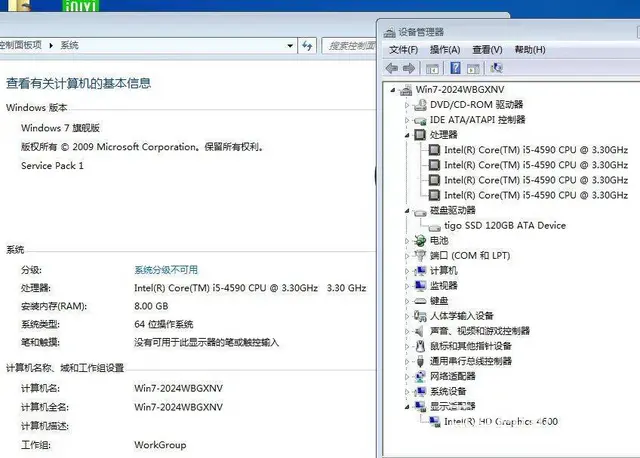This screenshot has height=458, width=640.
Task: Expand the 网络适配器 node
Action: click(407, 377)
